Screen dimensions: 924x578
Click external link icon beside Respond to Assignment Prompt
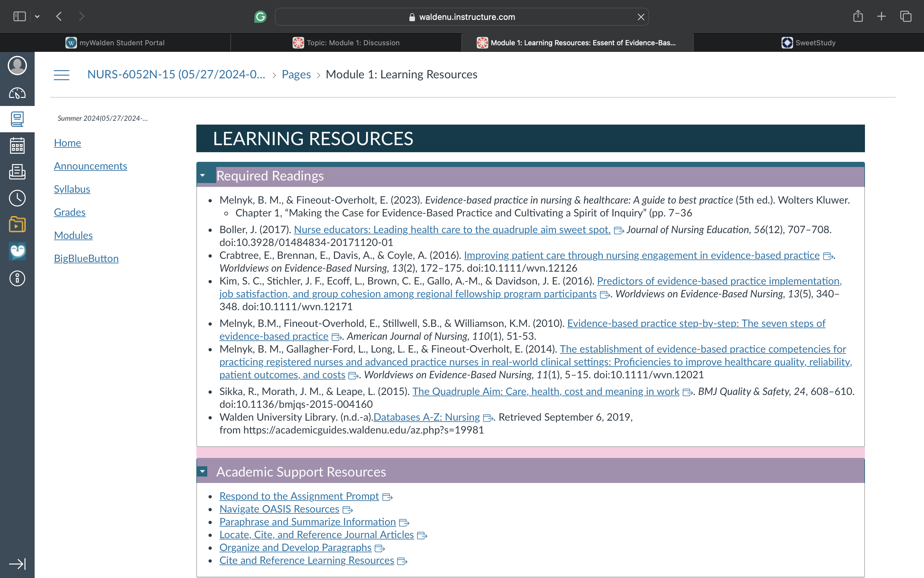pyautogui.click(x=387, y=497)
